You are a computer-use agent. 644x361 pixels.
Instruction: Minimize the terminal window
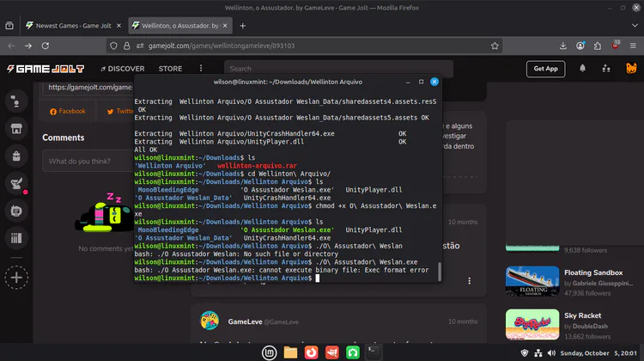pos(408,82)
